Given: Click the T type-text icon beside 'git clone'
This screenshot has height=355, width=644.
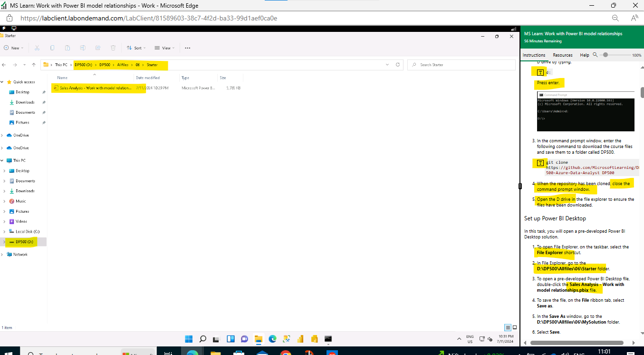Looking at the screenshot, I should point(539,163).
